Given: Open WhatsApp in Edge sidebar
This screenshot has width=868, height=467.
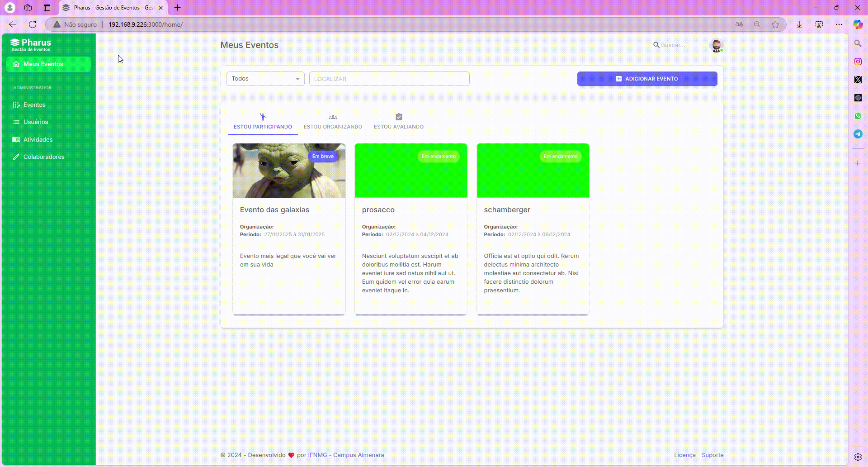Looking at the screenshot, I should pos(858,116).
